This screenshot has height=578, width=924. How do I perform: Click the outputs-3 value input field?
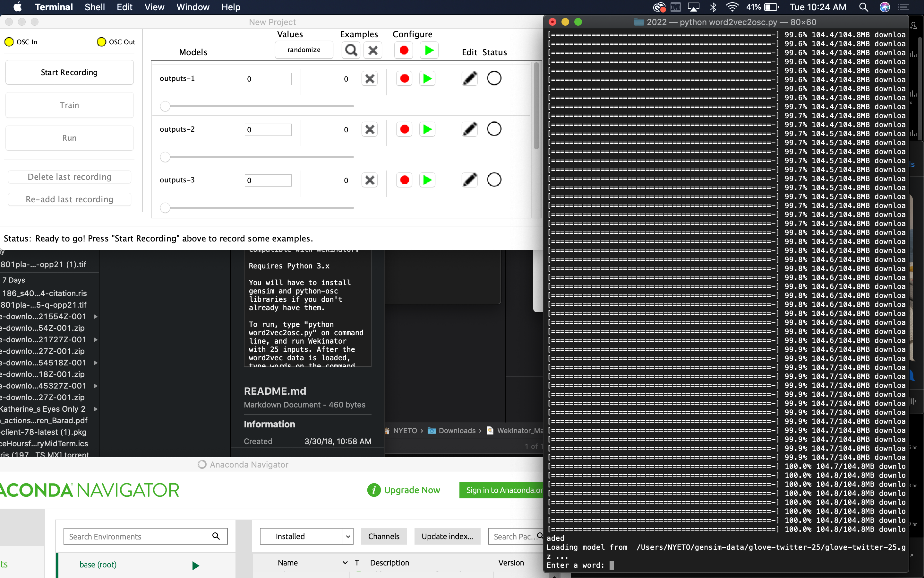pos(268,180)
